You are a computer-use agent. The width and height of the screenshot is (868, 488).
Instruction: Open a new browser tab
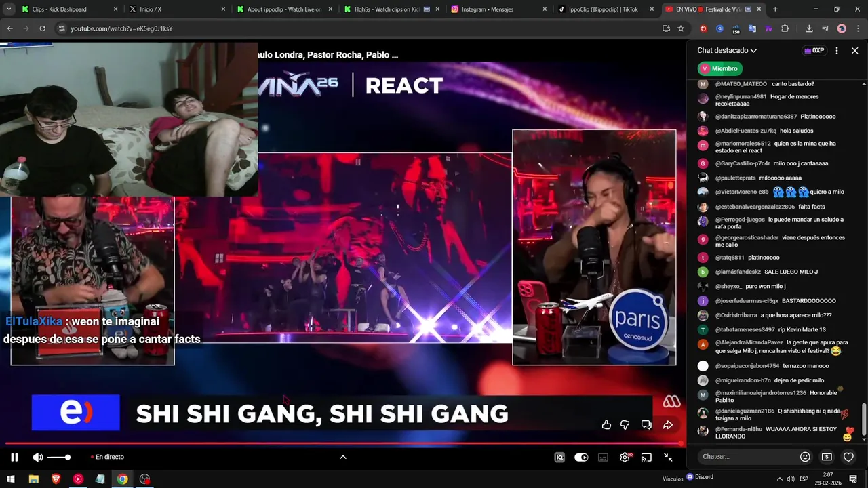[x=775, y=9]
